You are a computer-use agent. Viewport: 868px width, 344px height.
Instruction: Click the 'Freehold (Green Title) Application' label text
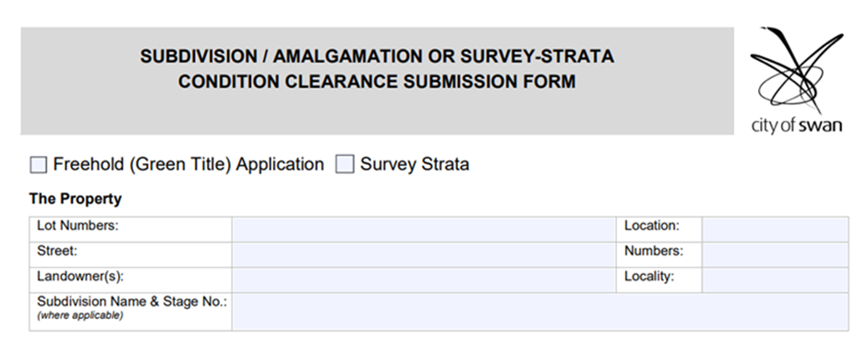[x=188, y=164]
